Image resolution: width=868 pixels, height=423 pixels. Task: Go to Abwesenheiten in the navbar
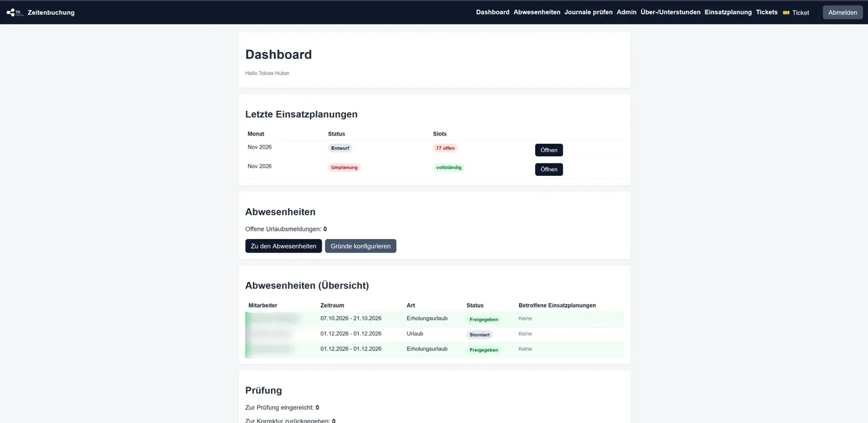click(x=537, y=12)
